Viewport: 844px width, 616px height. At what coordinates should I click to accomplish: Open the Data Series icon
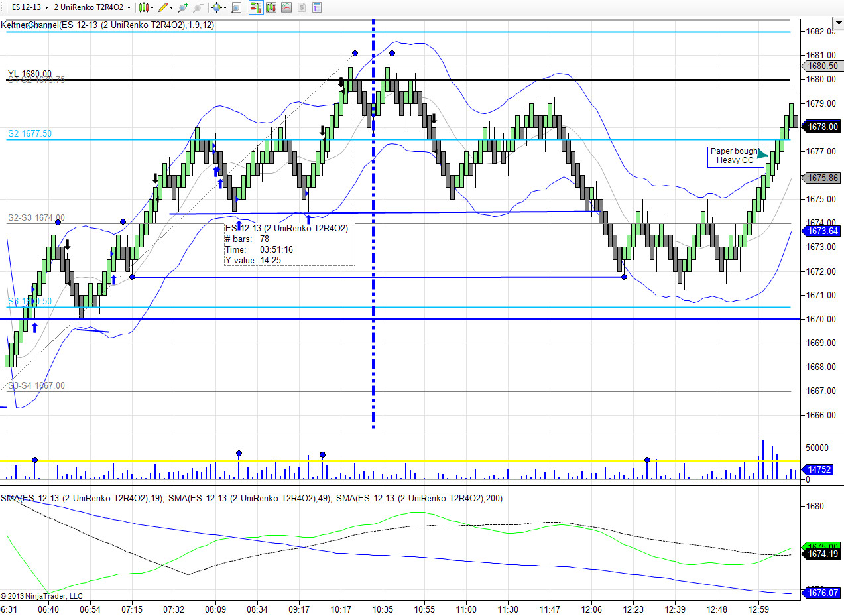[x=271, y=7]
